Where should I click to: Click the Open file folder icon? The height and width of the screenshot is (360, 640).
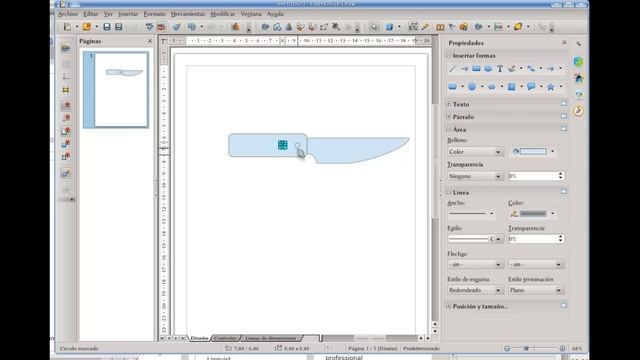(x=87, y=27)
